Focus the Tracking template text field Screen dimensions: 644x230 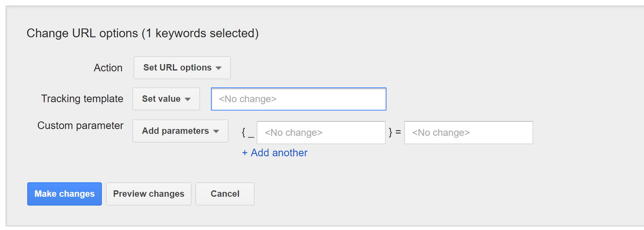298,99
